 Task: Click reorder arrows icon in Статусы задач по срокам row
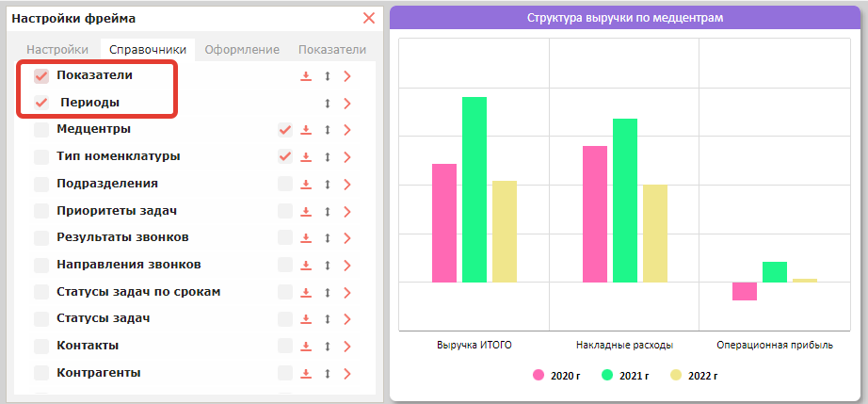coord(328,292)
